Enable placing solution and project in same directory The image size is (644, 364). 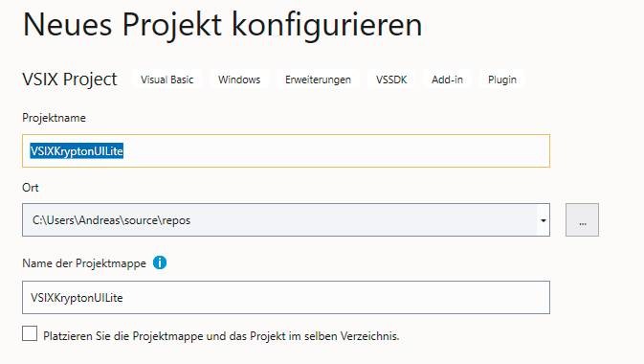(x=30, y=333)
